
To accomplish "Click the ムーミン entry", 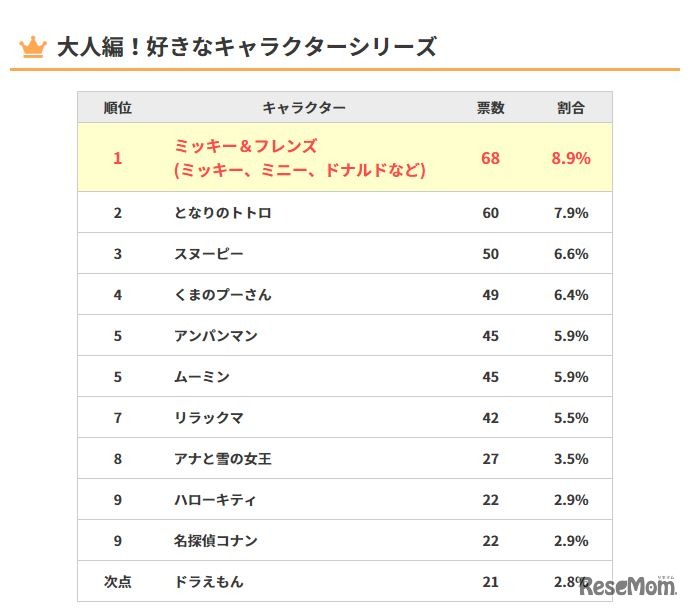I will (201, 377).
